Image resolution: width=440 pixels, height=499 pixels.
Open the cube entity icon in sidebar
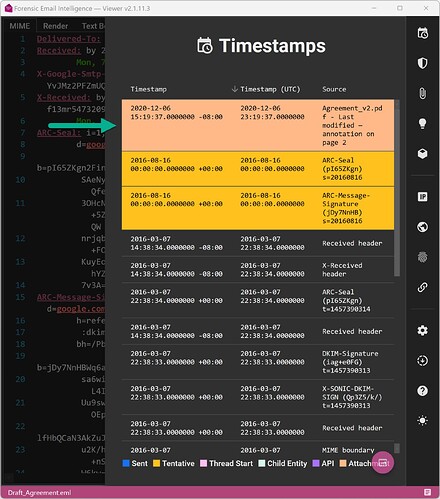point(422,154)
